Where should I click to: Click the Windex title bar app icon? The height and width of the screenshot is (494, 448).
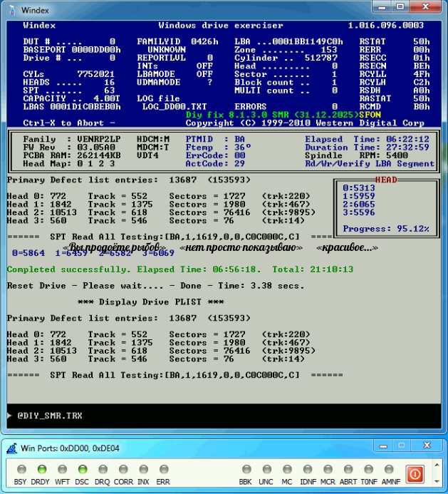pos(12,11)
